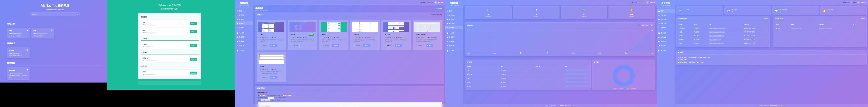
Task: Click 首页 icon in the statistics page sidebar
Action: coord(447,11)
